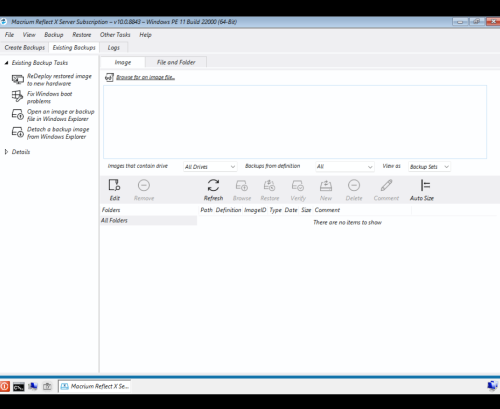Switch to the Create Backups tab
This screenshot has height=409, width=500.
(25, 48)
